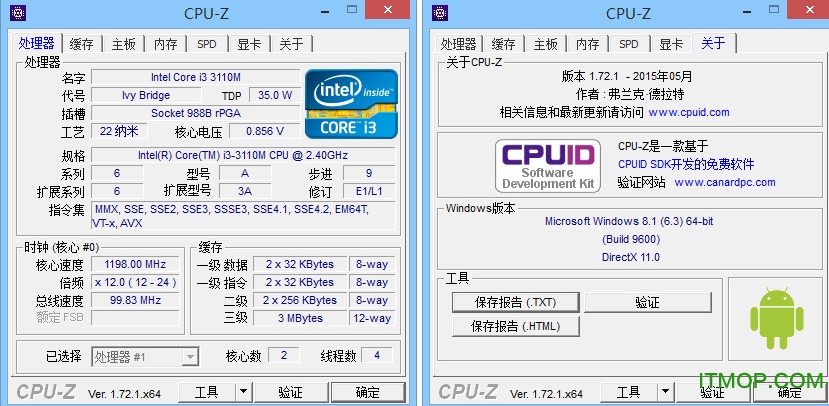Open the 缓存 tab in the left window
This screenshot has height=406, width=829.
pyautogui.click(x=81, y=44)
